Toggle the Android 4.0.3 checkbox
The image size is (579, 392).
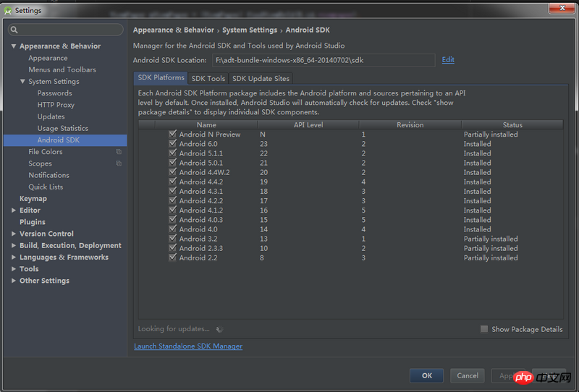tap(172, 219)
